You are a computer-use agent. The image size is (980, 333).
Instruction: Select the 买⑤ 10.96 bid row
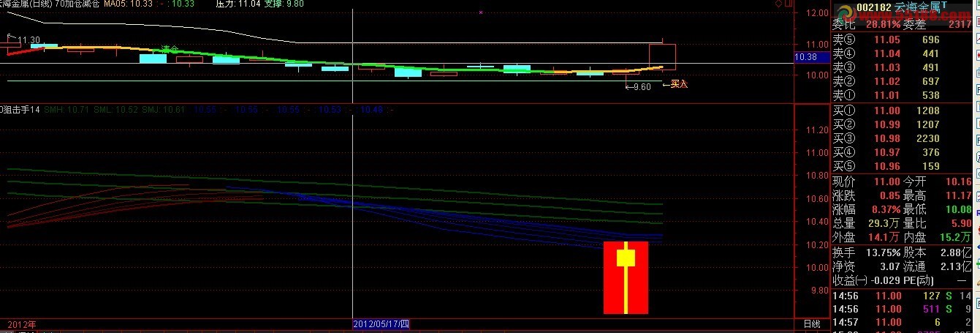coord(903,166)
